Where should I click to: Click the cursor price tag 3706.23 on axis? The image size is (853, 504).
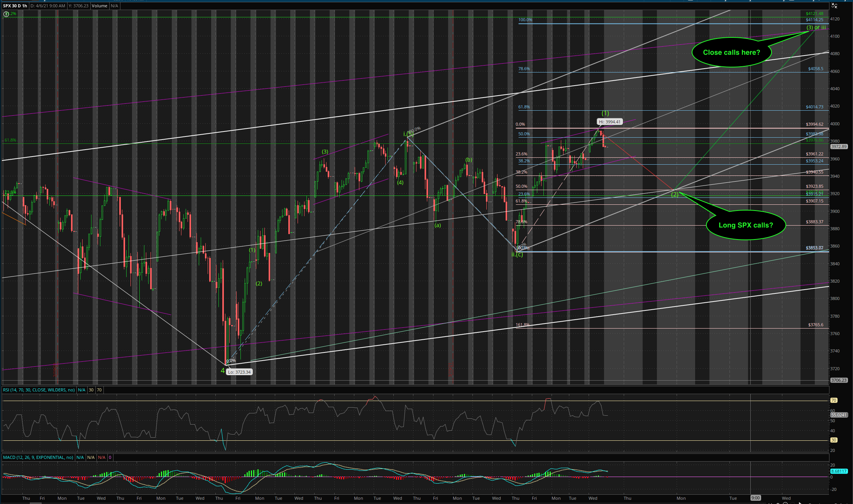[x=838, y=380]
